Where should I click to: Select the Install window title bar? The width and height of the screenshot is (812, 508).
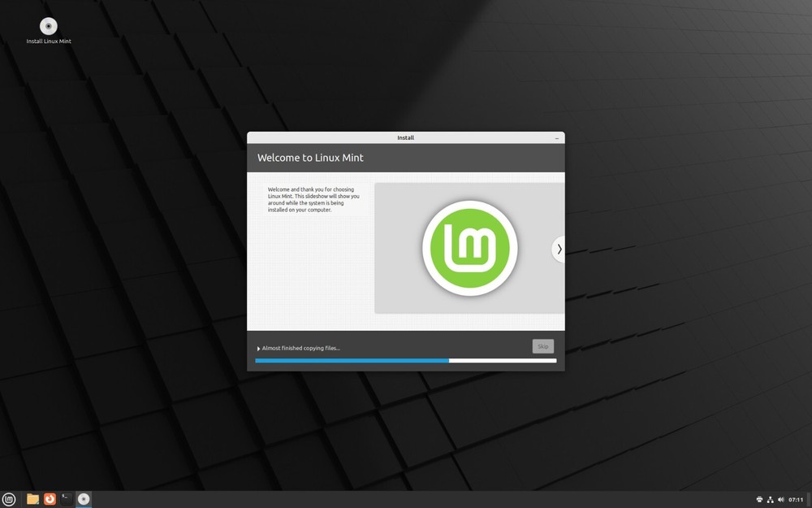pos(405,137)
